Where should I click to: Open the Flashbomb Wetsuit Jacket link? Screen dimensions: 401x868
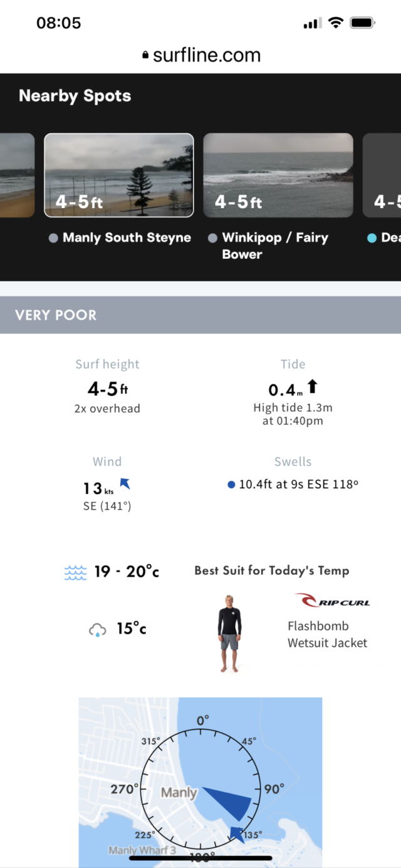click(327, 634)
